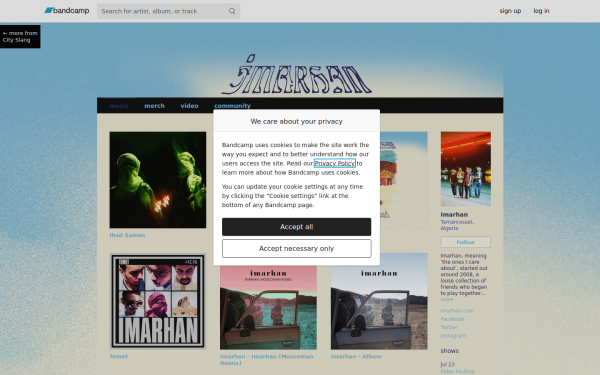Visit the imarhan.com link
The height and width of the screenshot is (375, 600).
[457, 311]
